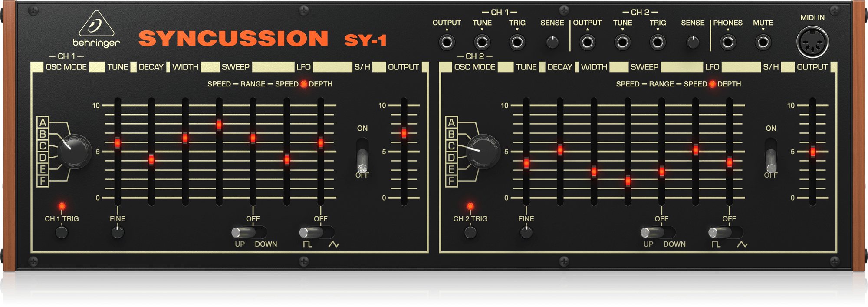Click CH 1 DECAY slider handle
868x307 pixels.
[x=151, y=159]
